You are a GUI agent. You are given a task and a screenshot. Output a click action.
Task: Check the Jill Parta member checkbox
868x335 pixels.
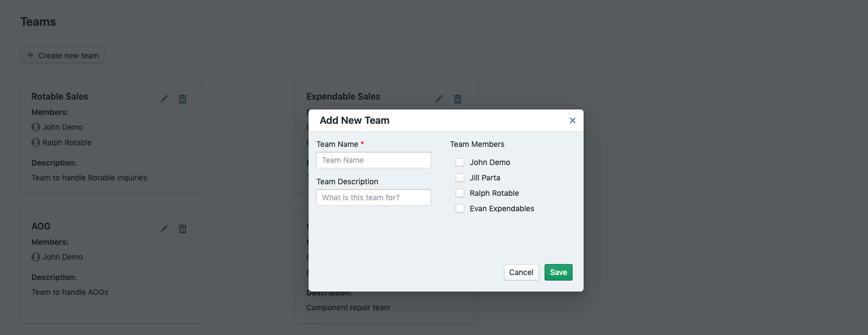point(460,178)
